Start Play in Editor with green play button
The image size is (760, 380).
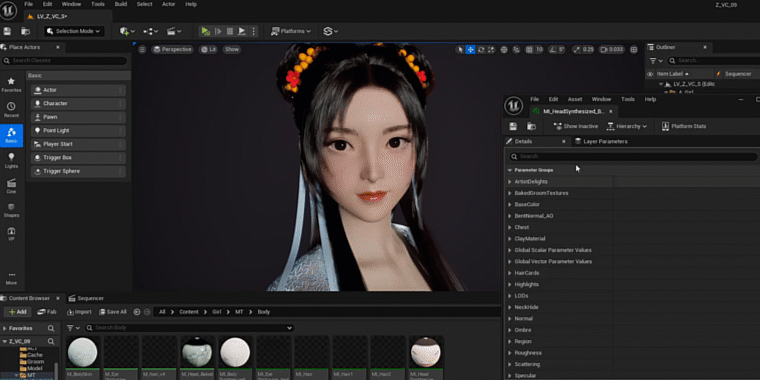coord(206,31)
